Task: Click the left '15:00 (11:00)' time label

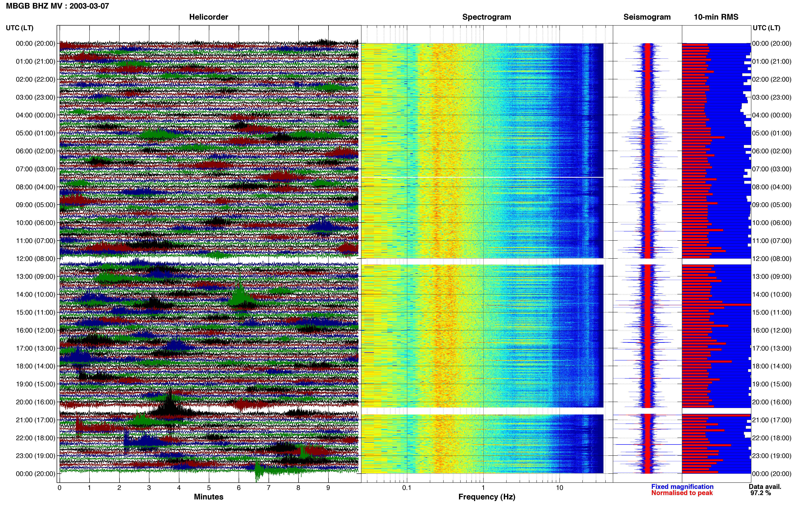Action: point(36,313)
